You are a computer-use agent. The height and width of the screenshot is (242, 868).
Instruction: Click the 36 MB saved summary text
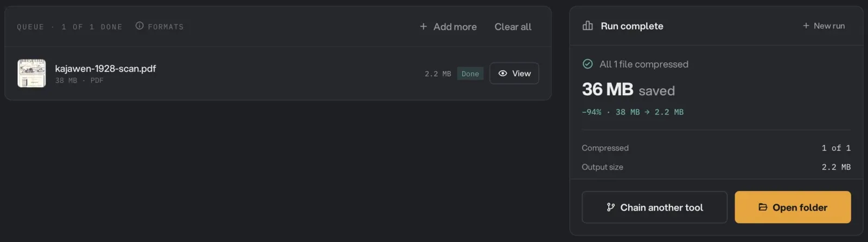click(x=628, y=90)
